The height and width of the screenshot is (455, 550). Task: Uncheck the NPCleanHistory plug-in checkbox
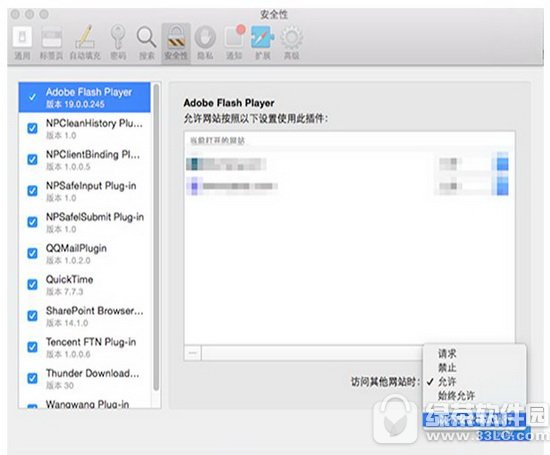coord(32,128)
